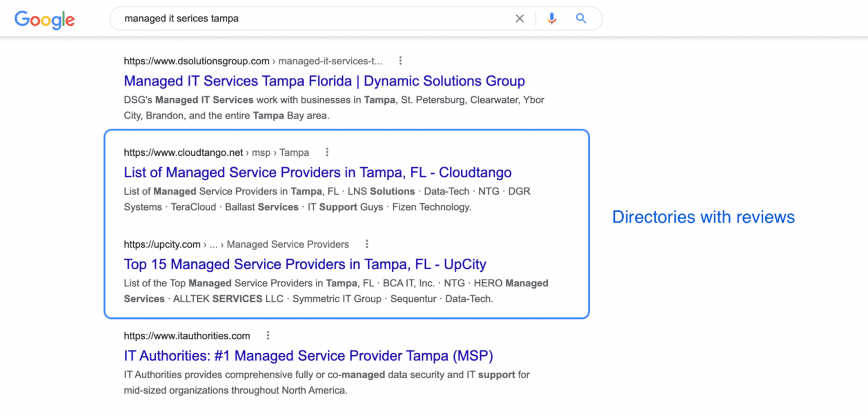Open the three-dot menu for the IT Authorities result
Image resolution: width=868 pixels, height=415 pixels.
267,335
